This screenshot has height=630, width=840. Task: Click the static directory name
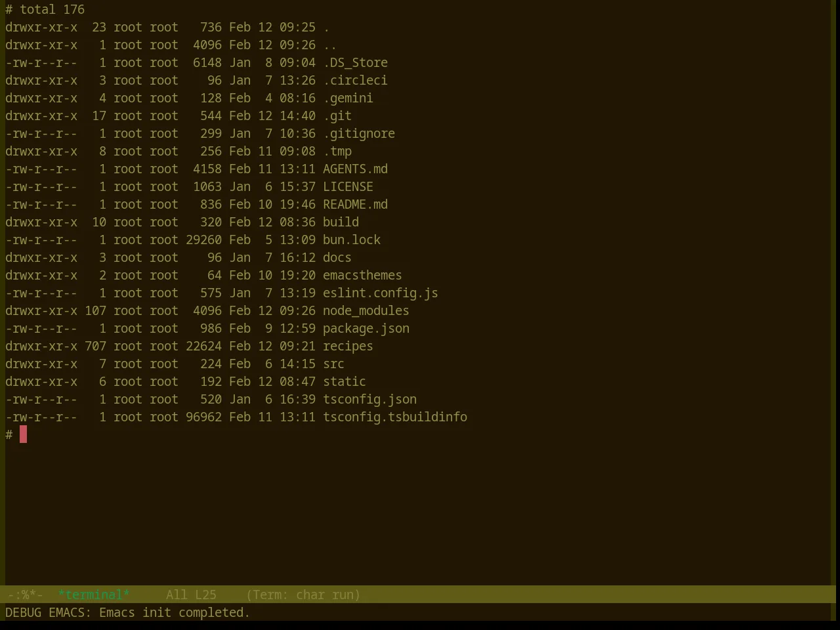click(x=345, y=381)
